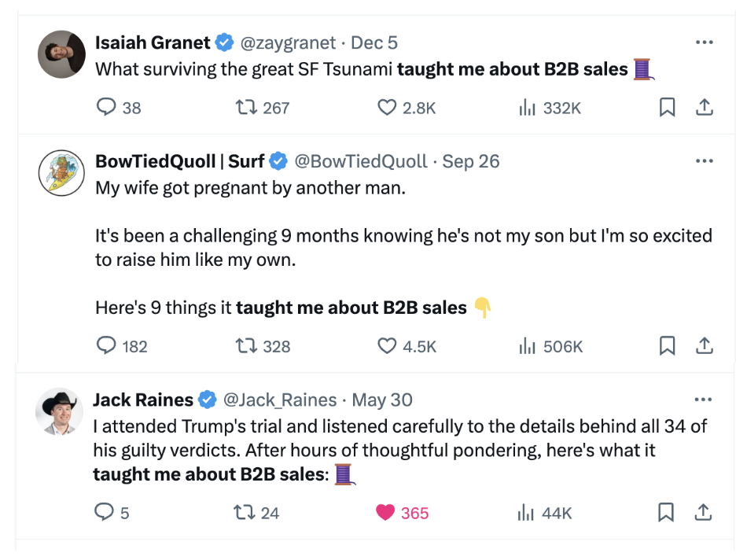View analytics for Isaiah Granet's 332K views
Viewport: 747px width, 560px height.
(527, 108)
